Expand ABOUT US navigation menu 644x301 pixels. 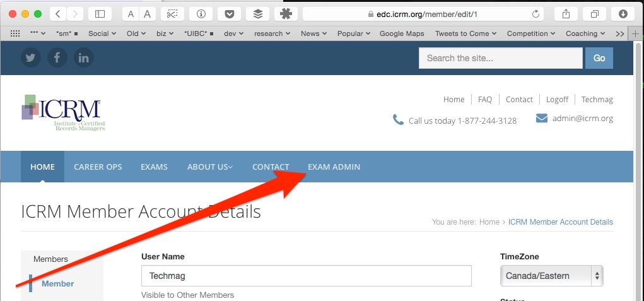coord(210,167)
